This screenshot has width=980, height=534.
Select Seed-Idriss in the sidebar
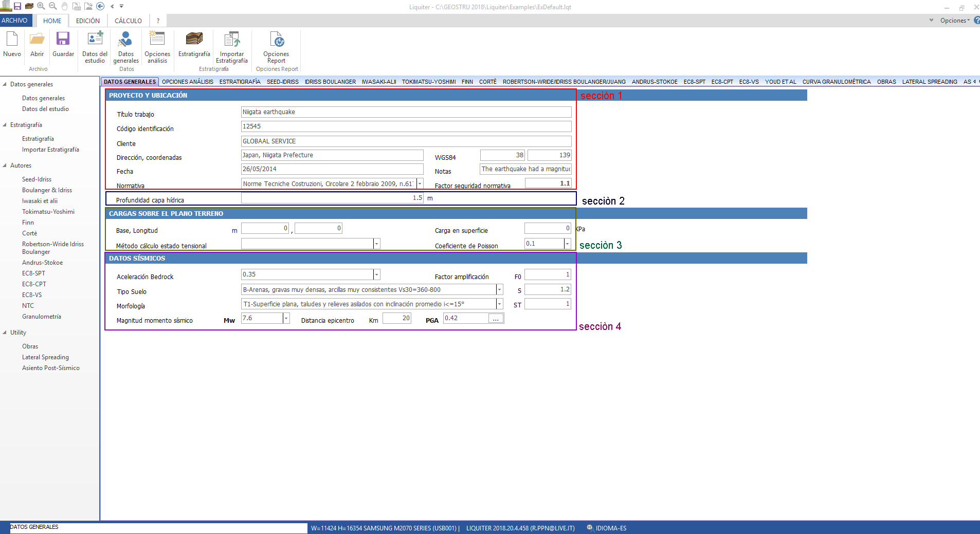tap(37, 179)
